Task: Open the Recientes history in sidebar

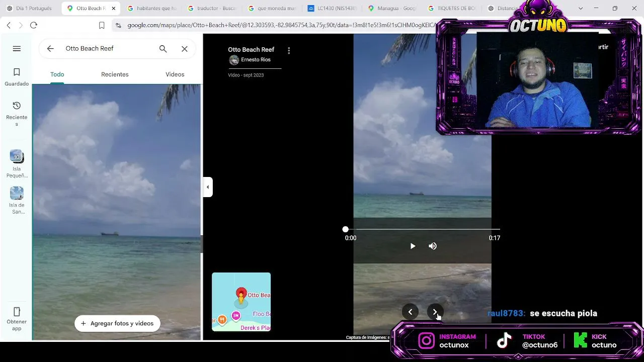Action: point(17,114)
